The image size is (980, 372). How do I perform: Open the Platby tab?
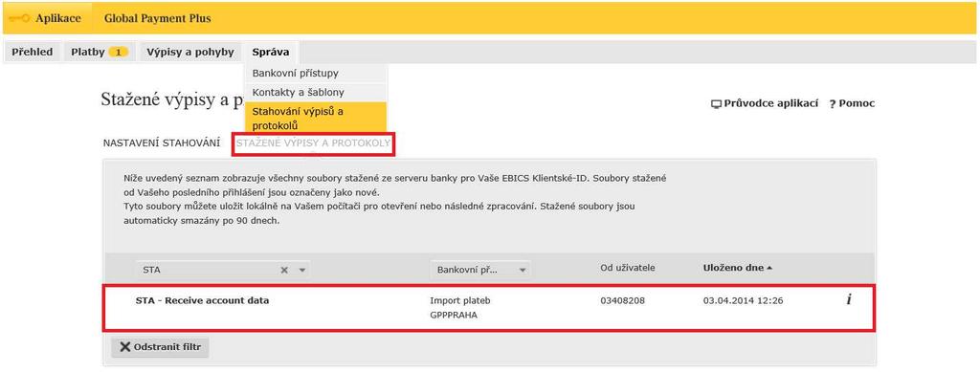tap(100, 53)
